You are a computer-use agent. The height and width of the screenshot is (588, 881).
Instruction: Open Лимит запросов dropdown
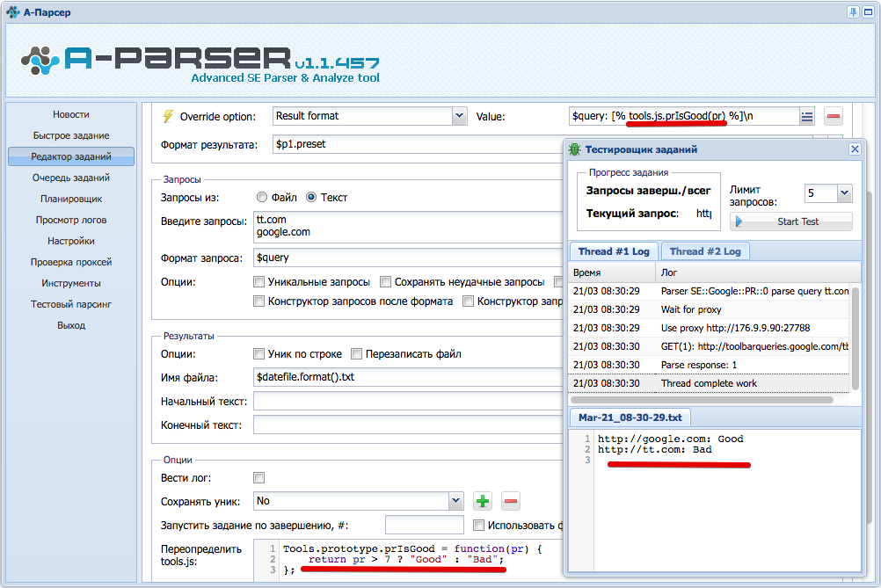844,193
